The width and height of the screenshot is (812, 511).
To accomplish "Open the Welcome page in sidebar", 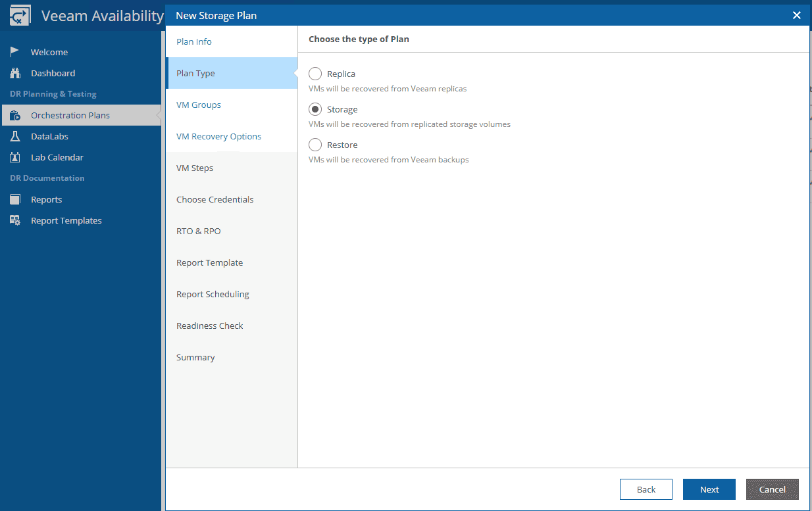I will (x=80, y=52).
